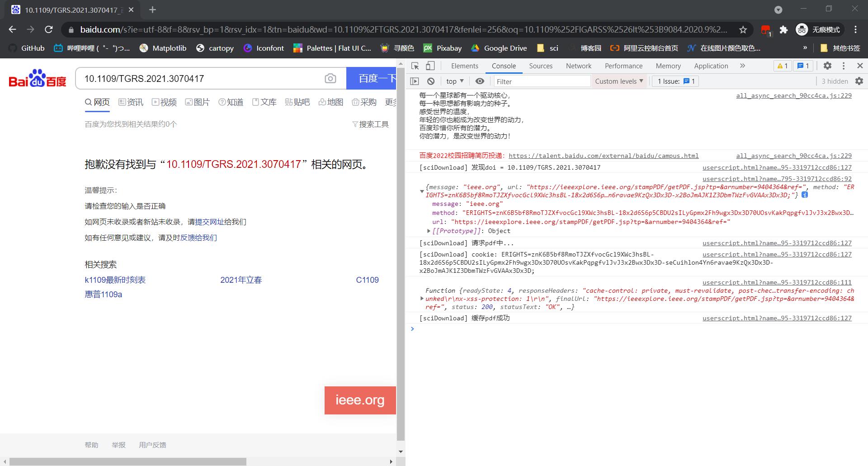
Task: Open the talent.baidu.com campus link
Action: (604, 156)
